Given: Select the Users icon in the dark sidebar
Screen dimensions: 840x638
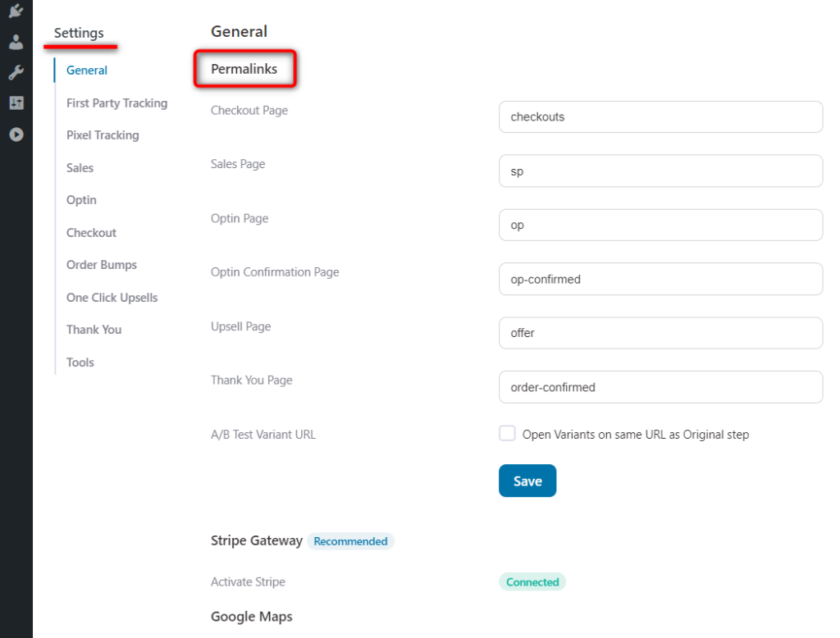Looking at the screenshot, I should 16,42.
